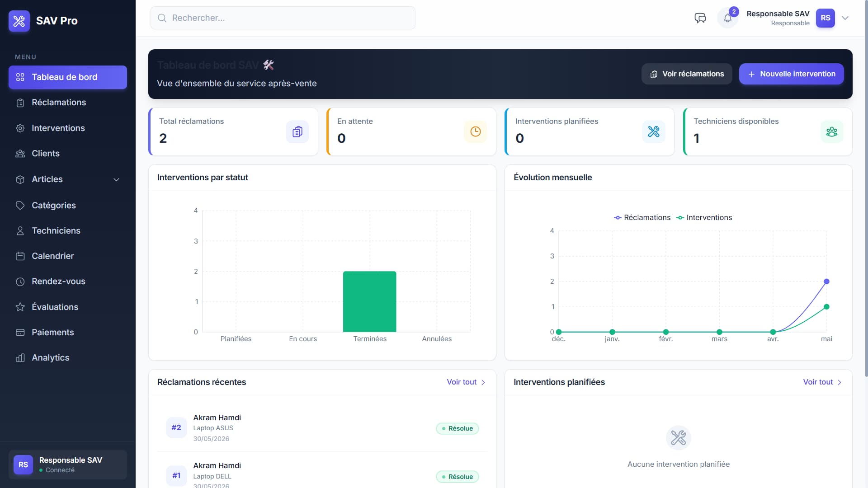Click the SAV Pro logo icon
The height and width of the screenshot is (488, 868).
19,21
